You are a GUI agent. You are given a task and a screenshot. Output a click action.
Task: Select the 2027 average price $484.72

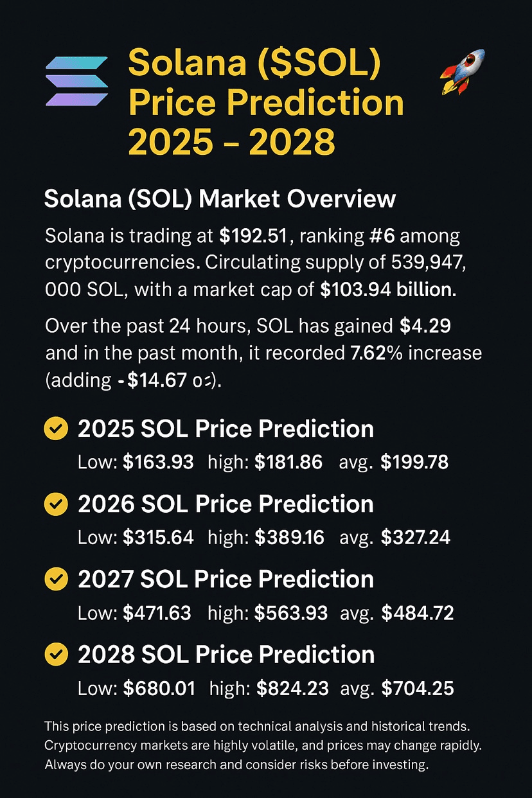(418, 613)
